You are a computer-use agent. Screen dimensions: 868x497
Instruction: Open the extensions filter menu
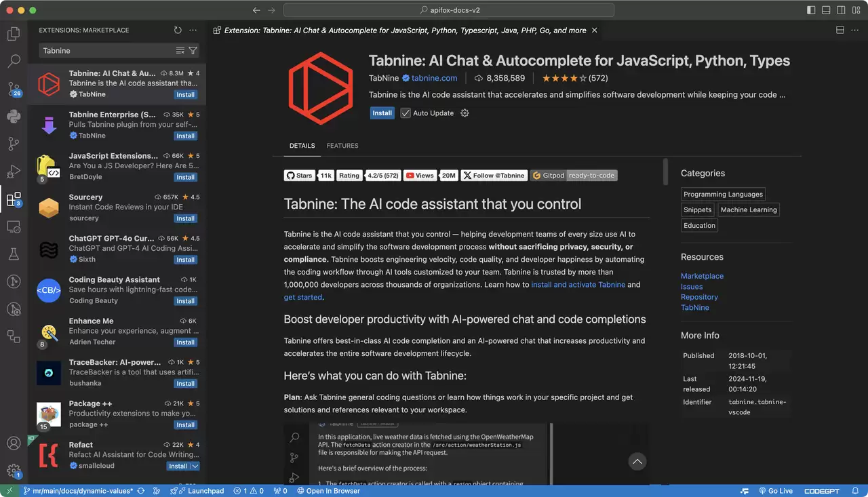193,51
